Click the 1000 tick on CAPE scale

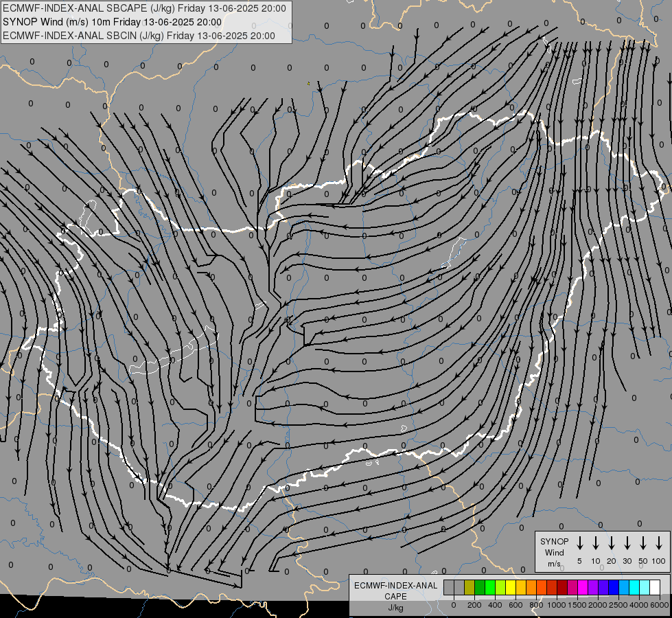point(557,605)
